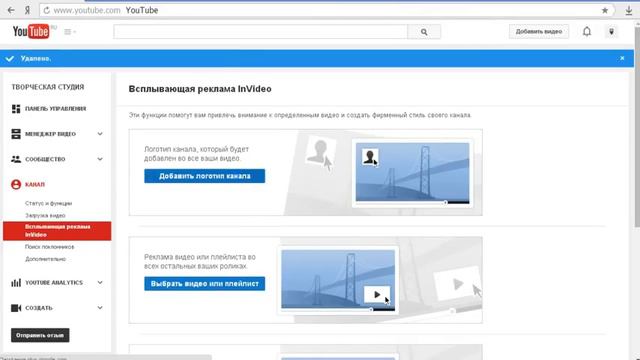Click the community people icon
The height and width of the screenshot is (360, 640).
[x=16, y=159]
